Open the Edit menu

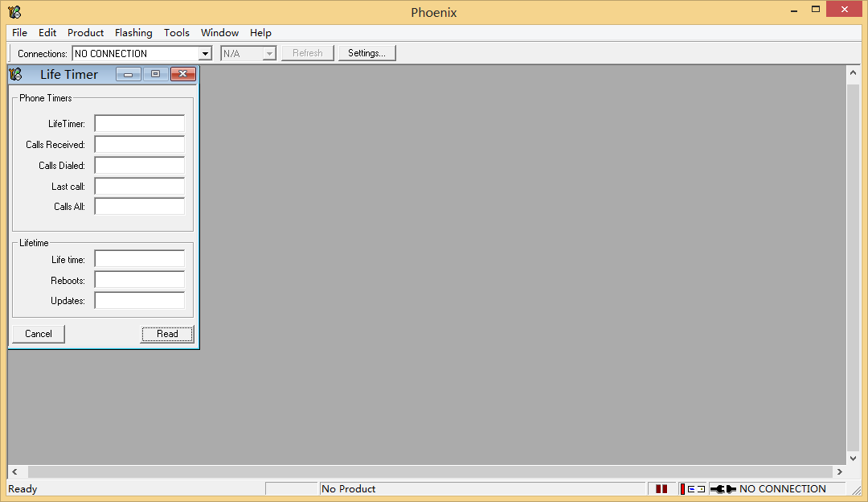click(x=47, y=33)
